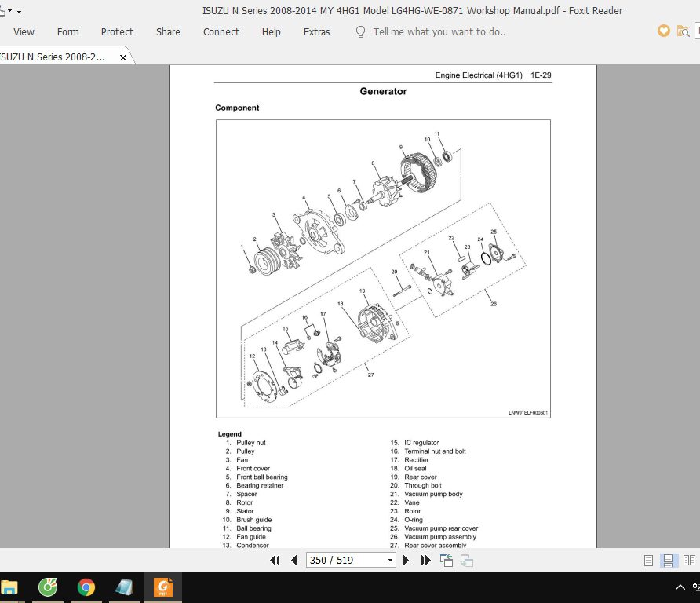Click the Legend label below the diagram
Screen dimensions: 700x603
coord(229,433)
